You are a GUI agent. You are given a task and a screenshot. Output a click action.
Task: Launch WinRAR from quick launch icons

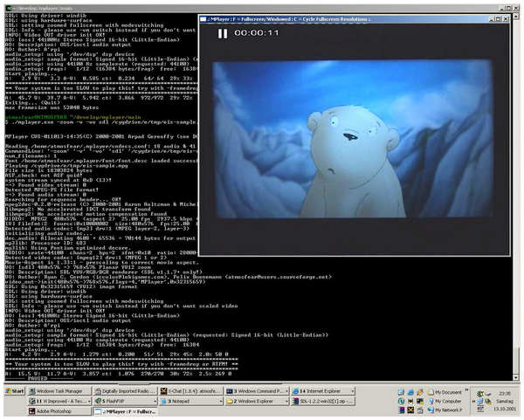[x=402, y=410]
